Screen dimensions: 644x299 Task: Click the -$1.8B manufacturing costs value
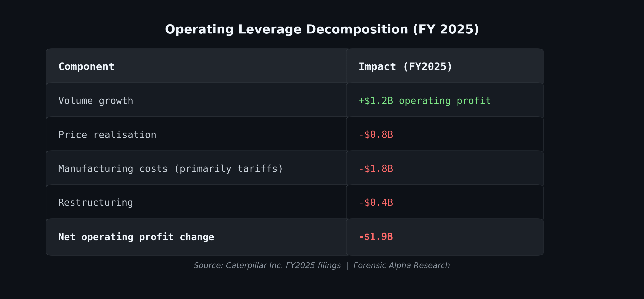(x=376, y=169)
